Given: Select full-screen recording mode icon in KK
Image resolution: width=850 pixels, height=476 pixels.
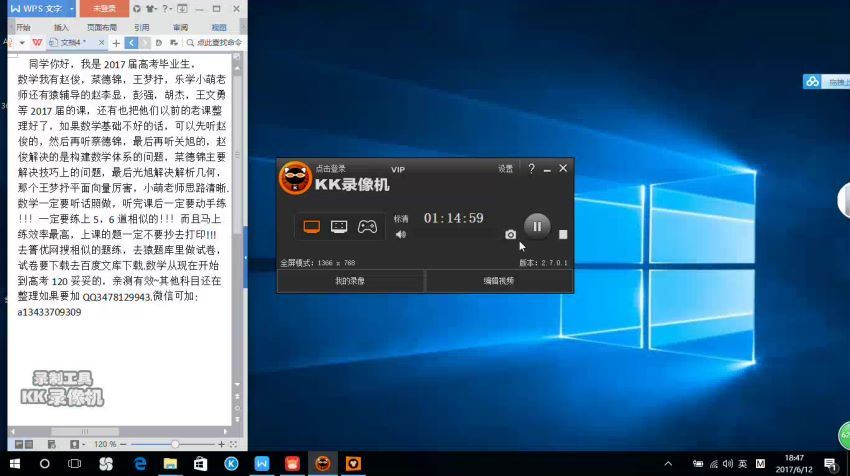Looking at the screenshot, I should click(x=311, y=227).
